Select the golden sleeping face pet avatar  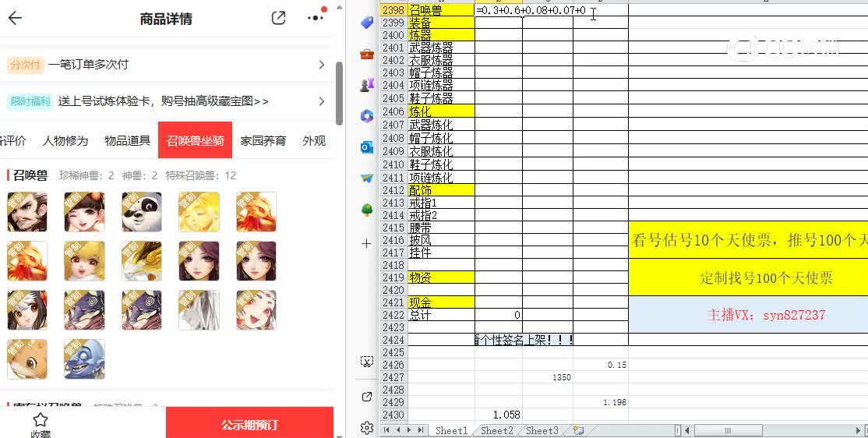click(x=199, y=212)
